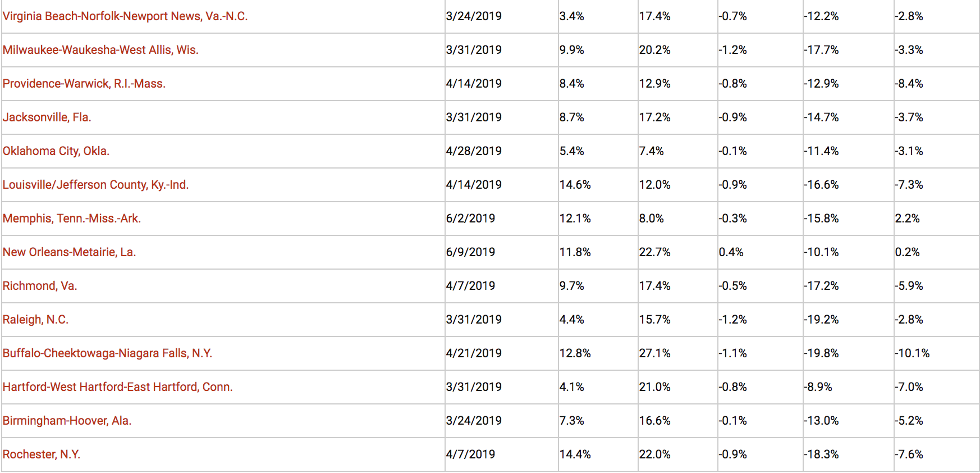Open Buffalo-Cheektowaga-Niagara Falls, N.Y. link
The height and width of the screenshot is (473, 980).
point(107,353)
